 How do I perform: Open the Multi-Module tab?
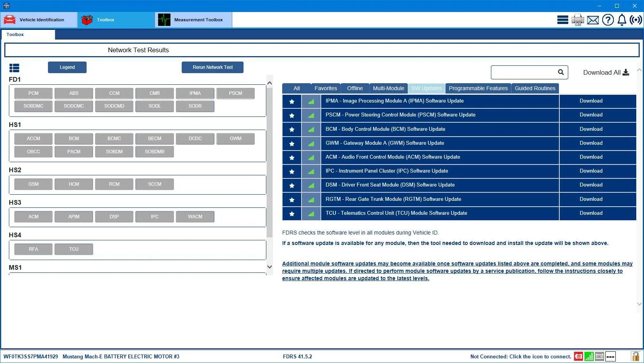click(x=388, y=88)
